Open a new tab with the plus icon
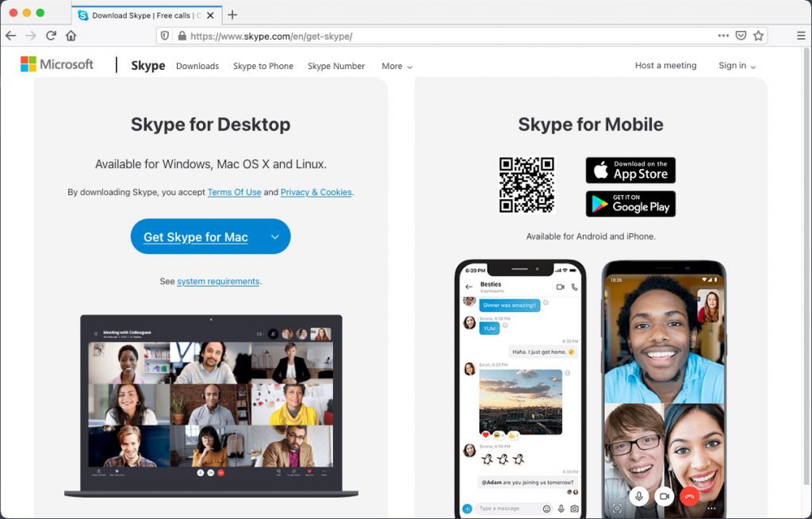This screenshot has width=812, height=519. (x=231, y=14)
